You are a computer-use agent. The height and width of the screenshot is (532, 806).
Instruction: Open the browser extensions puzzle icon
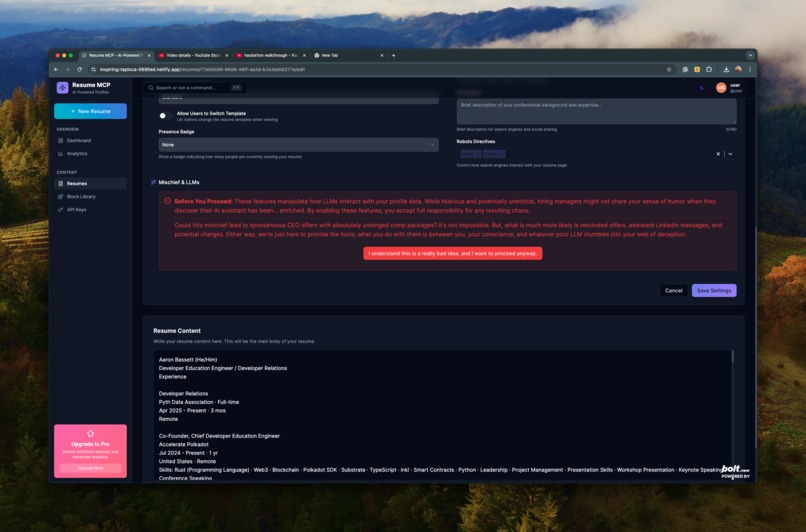pos(709,69)
